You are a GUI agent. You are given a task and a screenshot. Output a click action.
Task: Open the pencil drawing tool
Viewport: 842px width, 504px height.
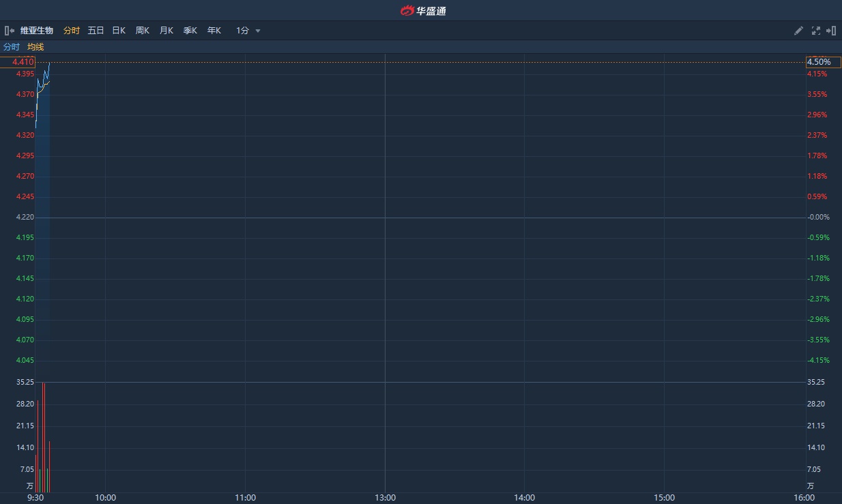798,31
